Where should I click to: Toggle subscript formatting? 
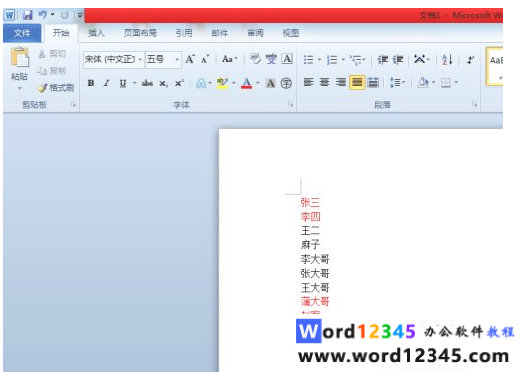[163, 83]
